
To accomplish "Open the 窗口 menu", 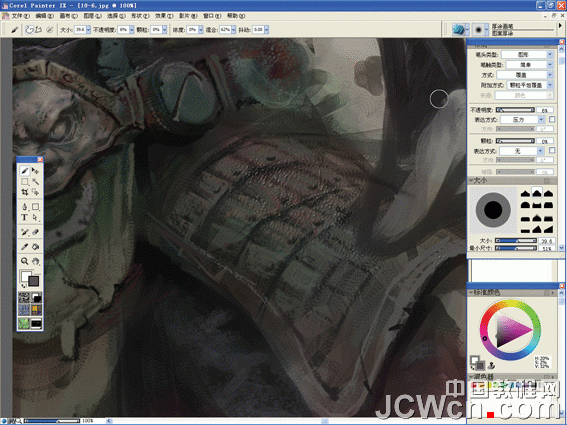I will pyautogui.click(x=212, y=16).
